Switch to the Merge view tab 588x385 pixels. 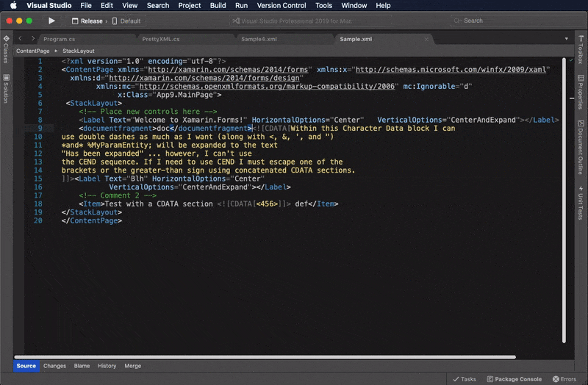coord(133,366)
